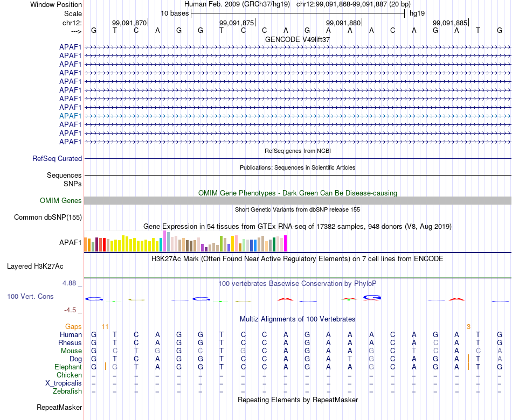Click the Scale ruler bar at top
This screenshot has width=512, height=420.
(x=298, y=13)
